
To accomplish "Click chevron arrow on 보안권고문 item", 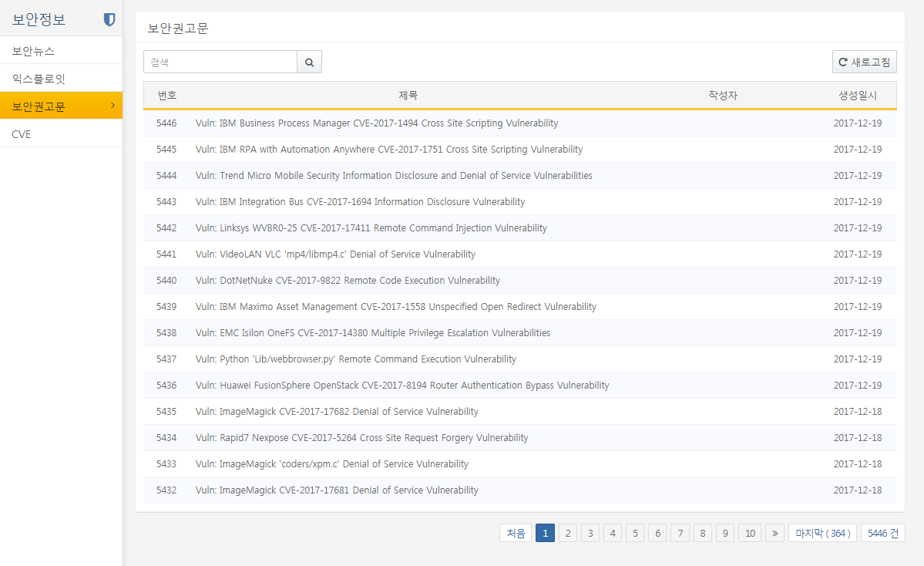I will [x=113, y=106].
